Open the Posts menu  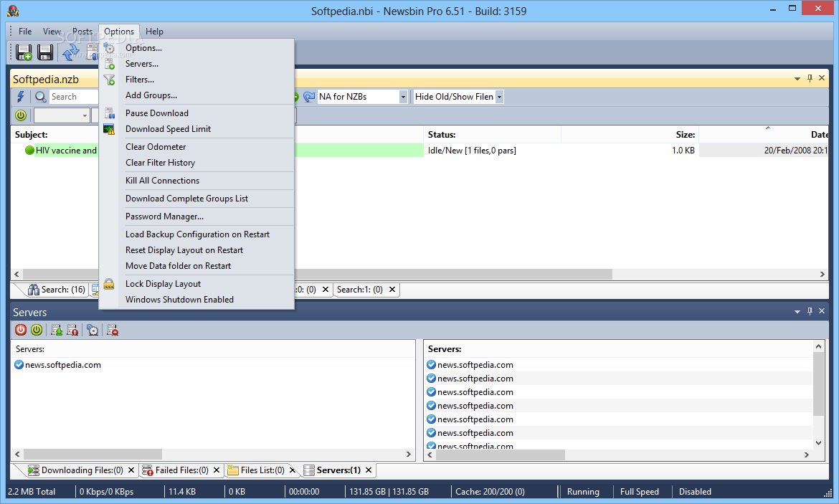[82, 31]
